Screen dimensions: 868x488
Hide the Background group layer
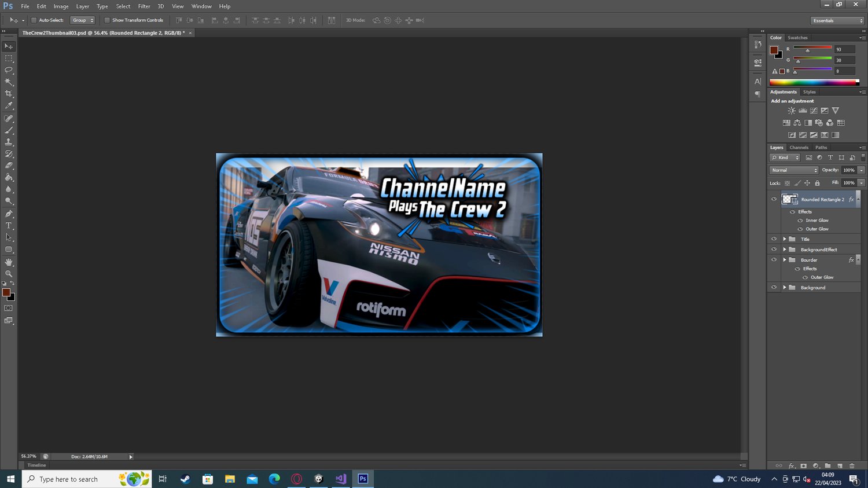pos(774,288)
